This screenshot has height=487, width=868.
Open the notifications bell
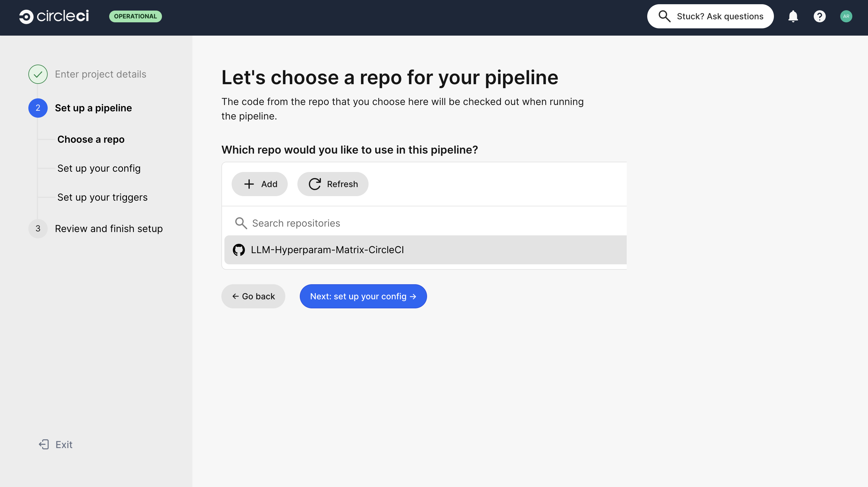[x=793, y=16]
